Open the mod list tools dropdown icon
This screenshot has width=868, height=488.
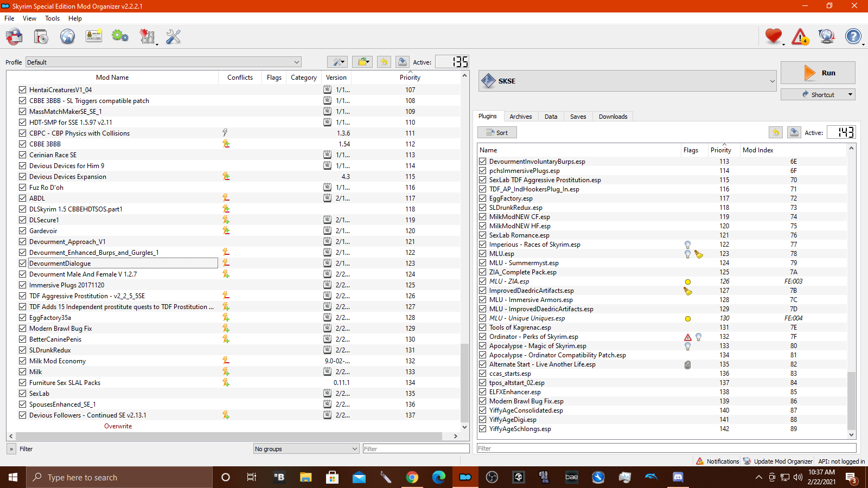337,62
